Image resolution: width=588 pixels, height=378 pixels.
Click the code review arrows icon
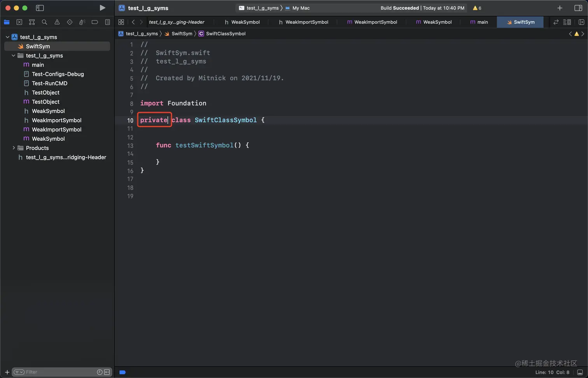pos(556,22)
